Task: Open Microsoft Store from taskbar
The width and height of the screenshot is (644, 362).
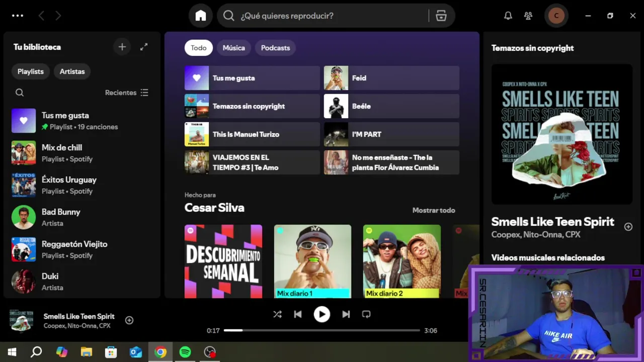Action: pyautogui.click(x=111, y=352)
